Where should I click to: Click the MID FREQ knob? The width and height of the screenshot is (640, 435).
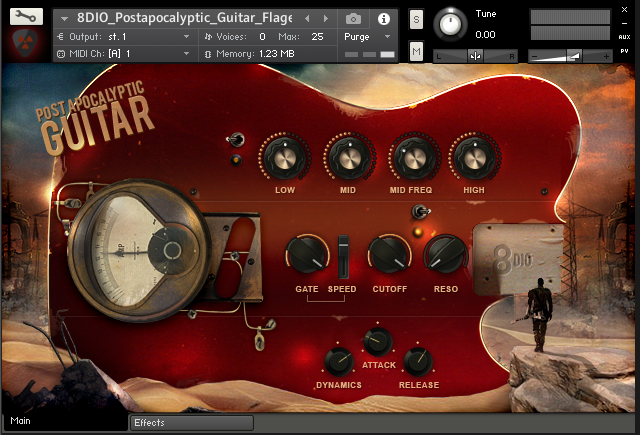point(414,157)
